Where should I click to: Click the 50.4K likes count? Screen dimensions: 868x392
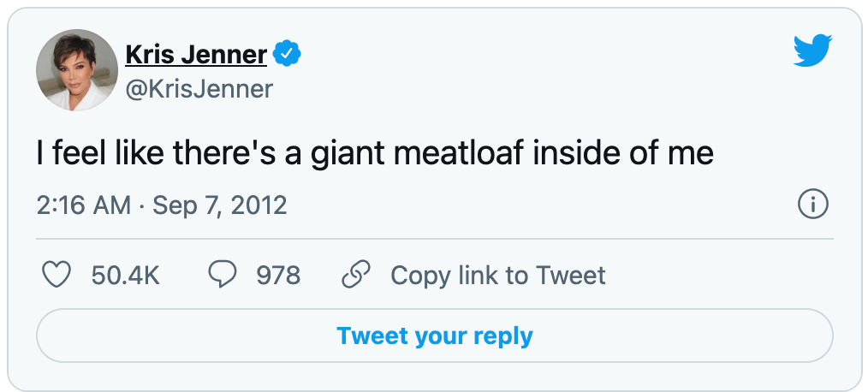click(126, 275)
